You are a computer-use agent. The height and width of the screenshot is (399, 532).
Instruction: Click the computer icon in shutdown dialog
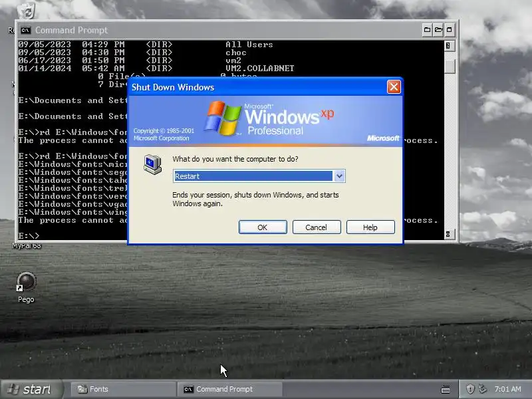tap(152, 164)
